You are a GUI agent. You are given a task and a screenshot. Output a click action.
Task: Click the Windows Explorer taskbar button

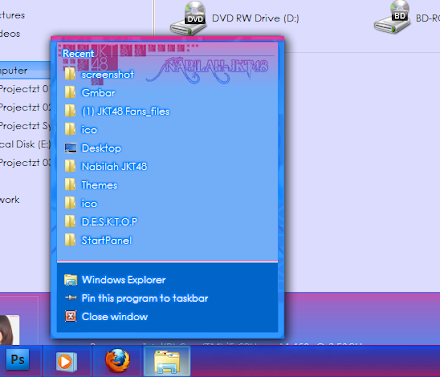click(167, 361)
